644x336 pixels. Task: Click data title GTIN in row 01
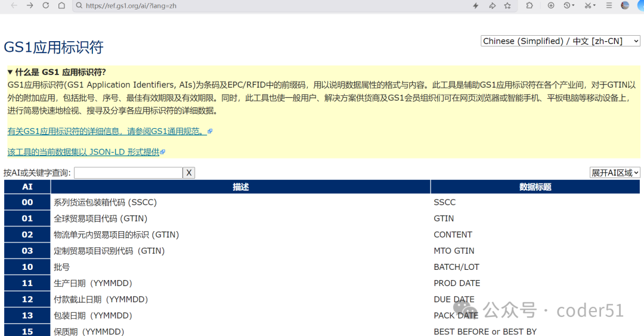[x=444, y=218]
